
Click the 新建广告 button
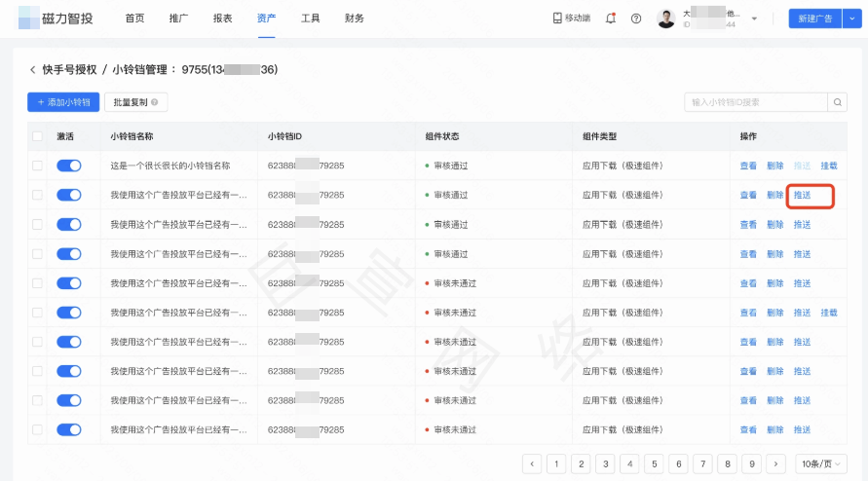point(814,18)
